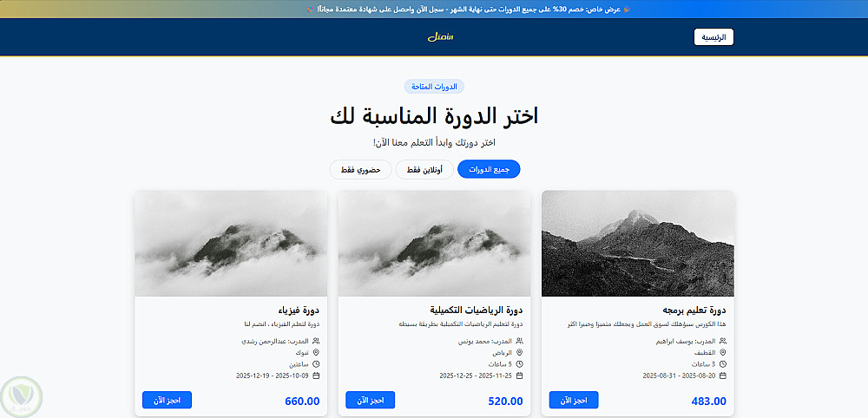Click the location pin icon beside القطيف
868x418 pixels.
[723, 353]
